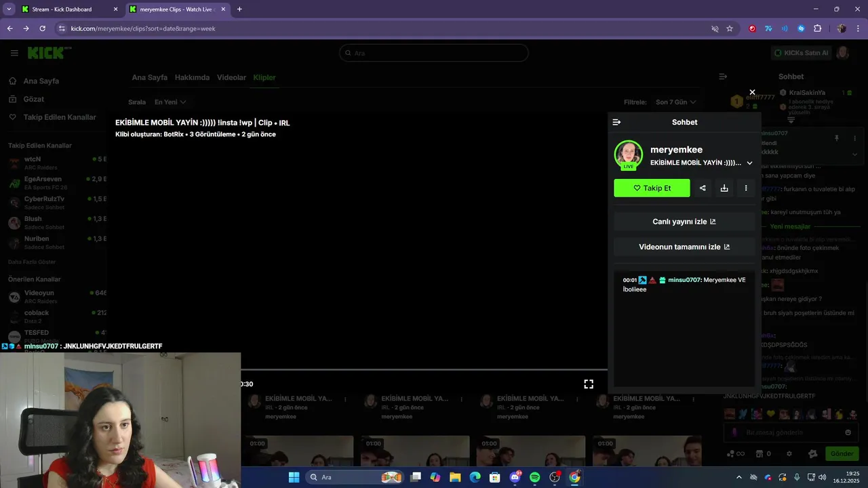Switch to the Hakkımda channel tab
The height and width of the screenshot is (488, 868).
click(192, 77)
